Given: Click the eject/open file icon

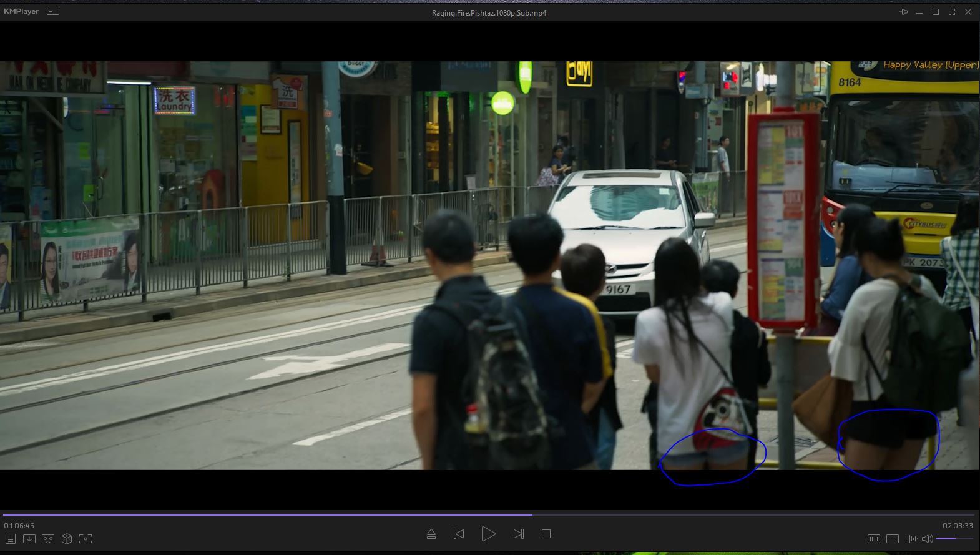Looking at the screenshot, I should point(431,534).
